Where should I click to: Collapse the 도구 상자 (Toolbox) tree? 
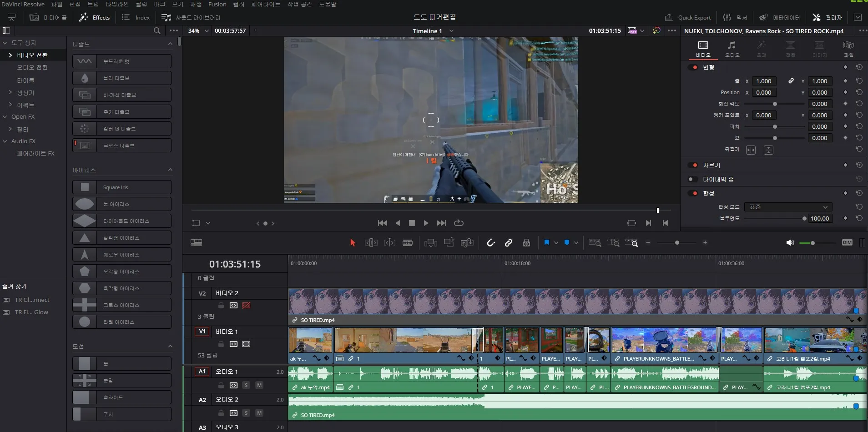(5, 43)
